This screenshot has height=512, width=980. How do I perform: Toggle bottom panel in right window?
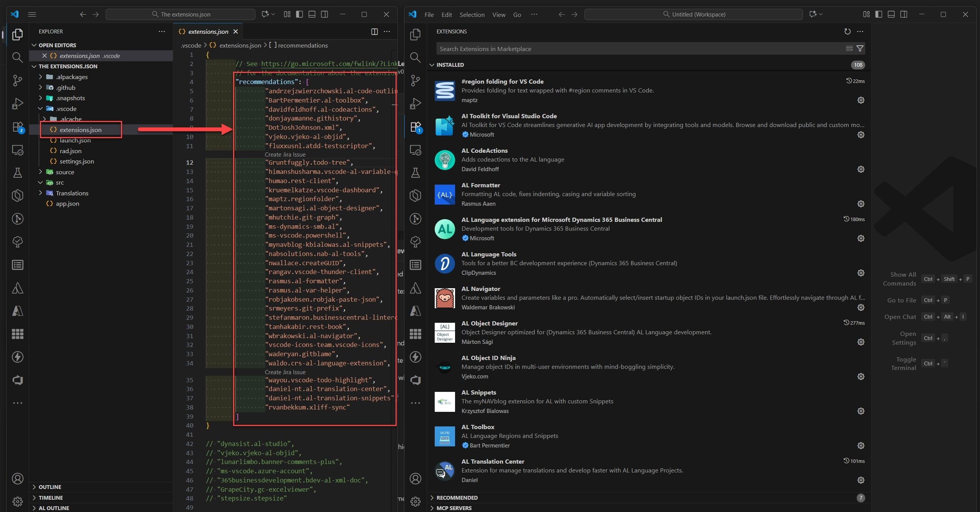coord(891,14)
